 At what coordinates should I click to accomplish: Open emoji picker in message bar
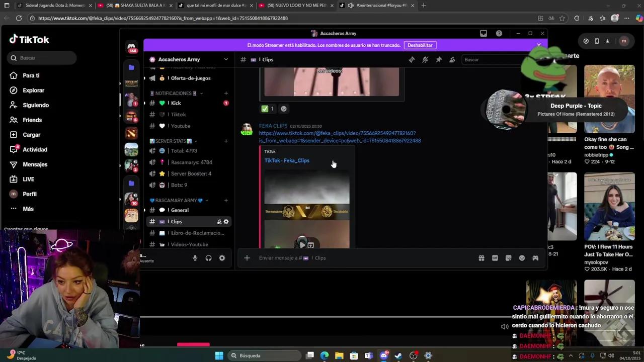(x=522, y=258)
